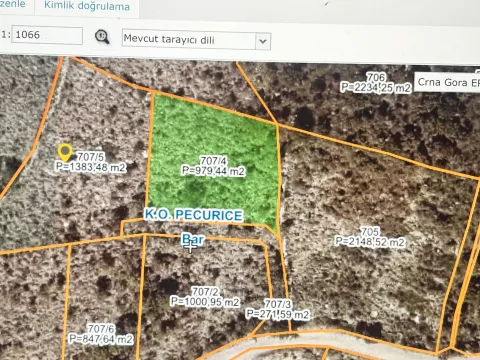This screenshot has height=360, width=480.
Task: Click the Bar municipality label
Action: click(193, 239)
